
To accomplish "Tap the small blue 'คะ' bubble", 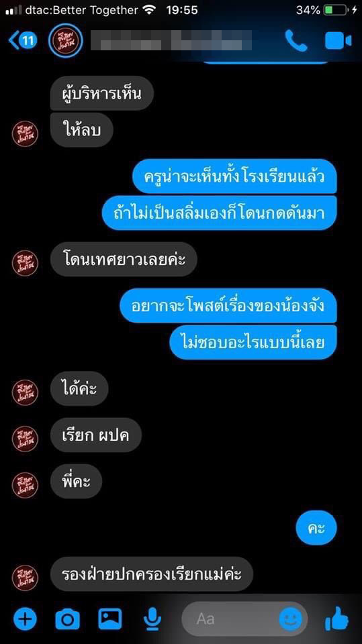I will click(316, 528).
